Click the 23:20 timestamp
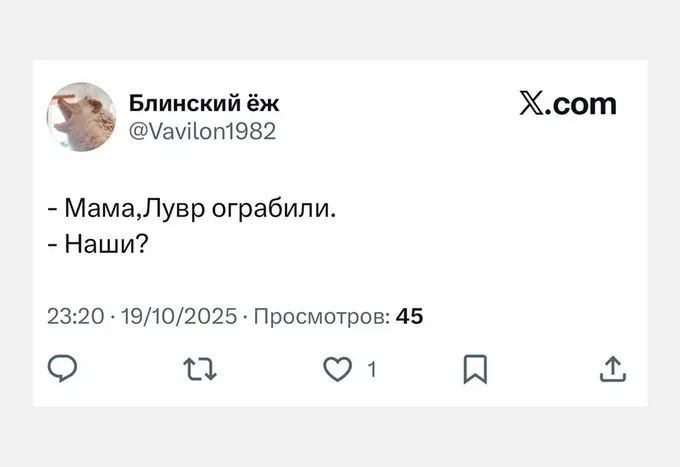Image resolution: width=680 pixels, height=467 pixels. tap(75, 317)
